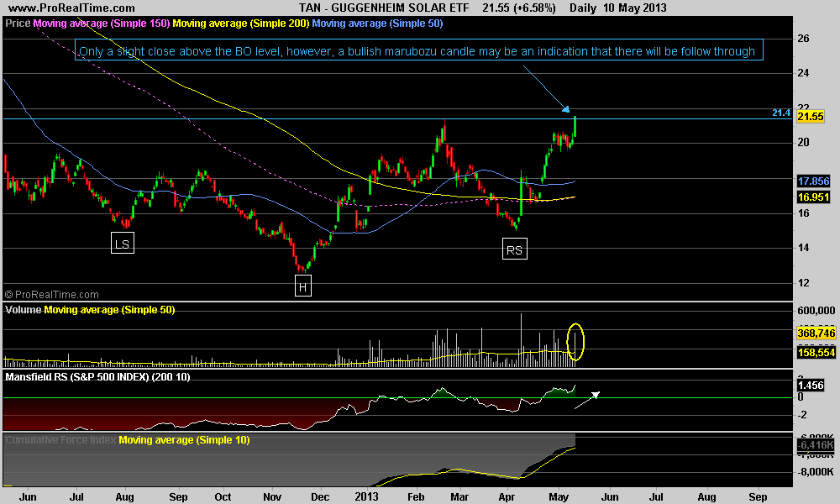Click the 26 price axis label
840x504 pixels.
pos(803,39)
